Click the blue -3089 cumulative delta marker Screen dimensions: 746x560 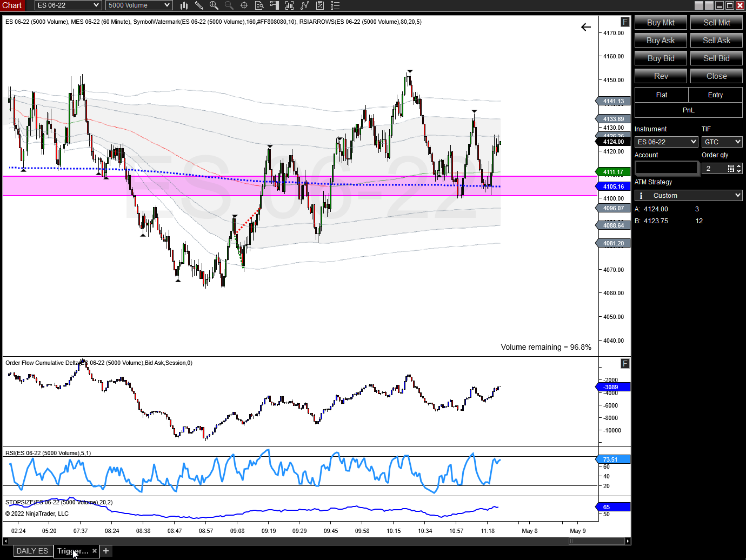614,387
